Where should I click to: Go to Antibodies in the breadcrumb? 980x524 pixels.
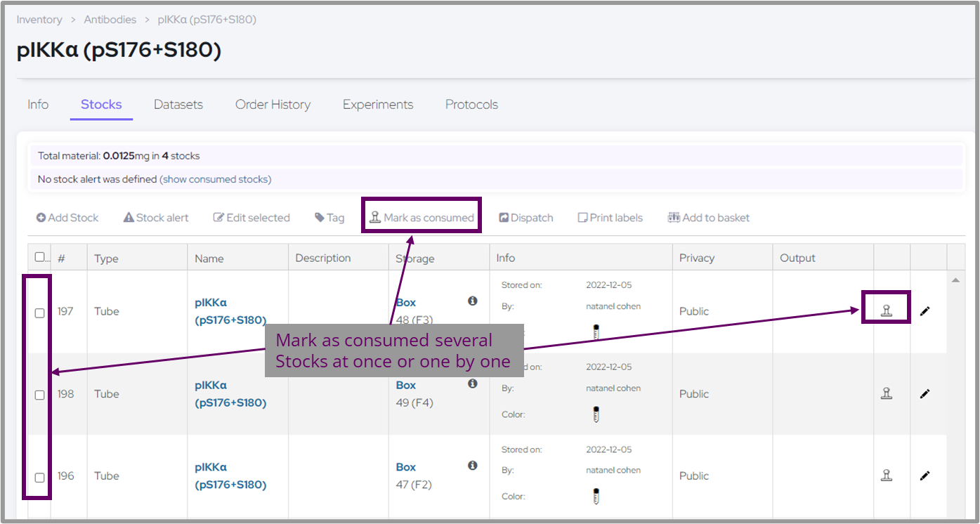[x=109, y=20]
